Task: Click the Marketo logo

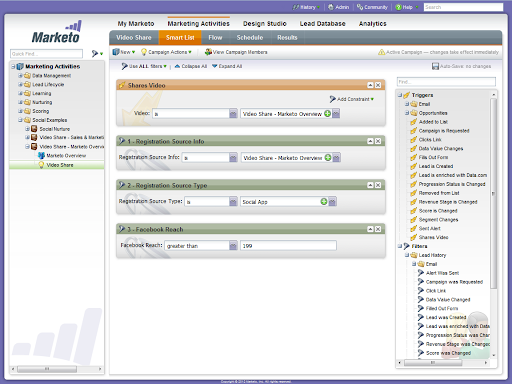Action: (57, 32)
